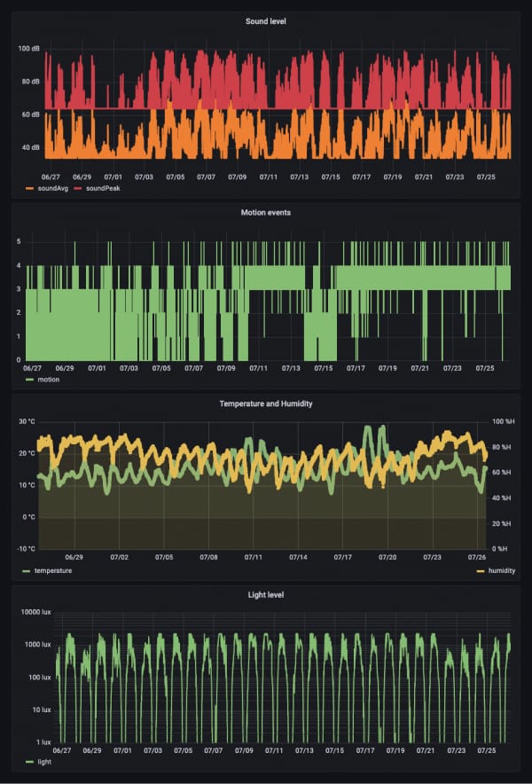
Task: Open the Light level panel title menu
Action: (x=265, y=595)
